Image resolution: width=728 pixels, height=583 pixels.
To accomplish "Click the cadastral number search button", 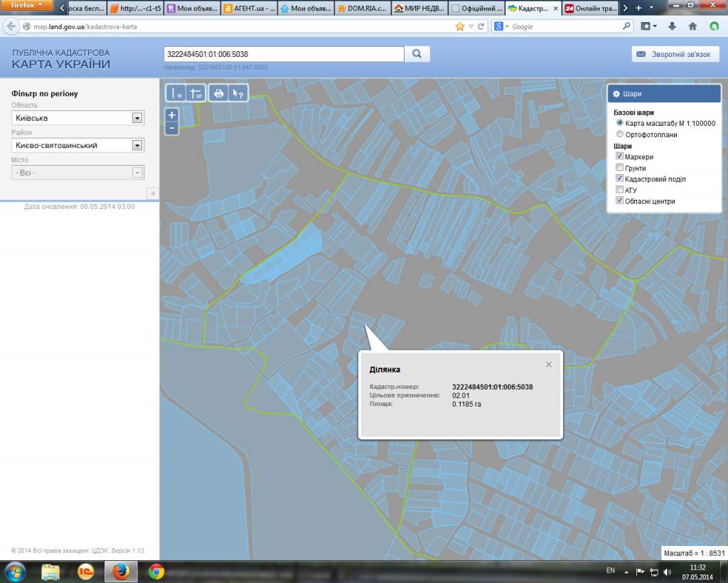I will coord(417,54).
